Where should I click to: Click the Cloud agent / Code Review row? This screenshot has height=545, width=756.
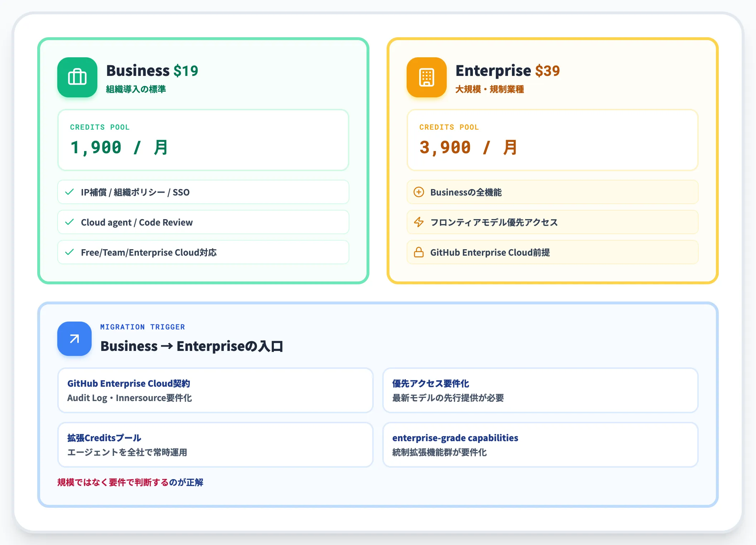pos(203,222)
